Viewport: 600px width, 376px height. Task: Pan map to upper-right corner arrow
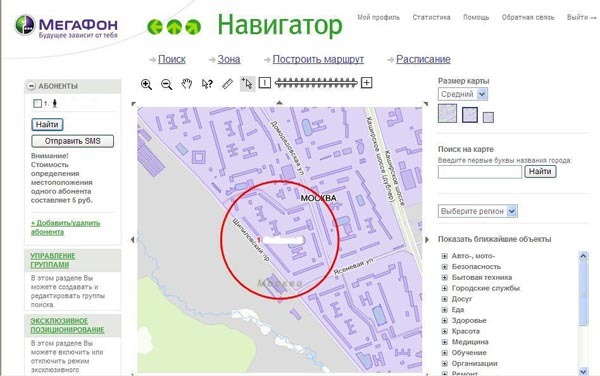[x=426, y=104]
